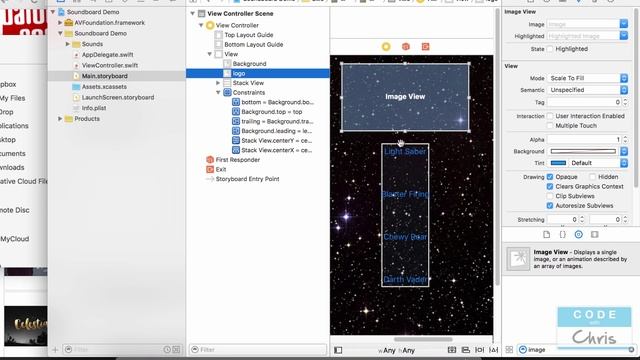The image size is (640, 360).
Task: Uncheck Autoresize Subviews
Action: point(550,206)
